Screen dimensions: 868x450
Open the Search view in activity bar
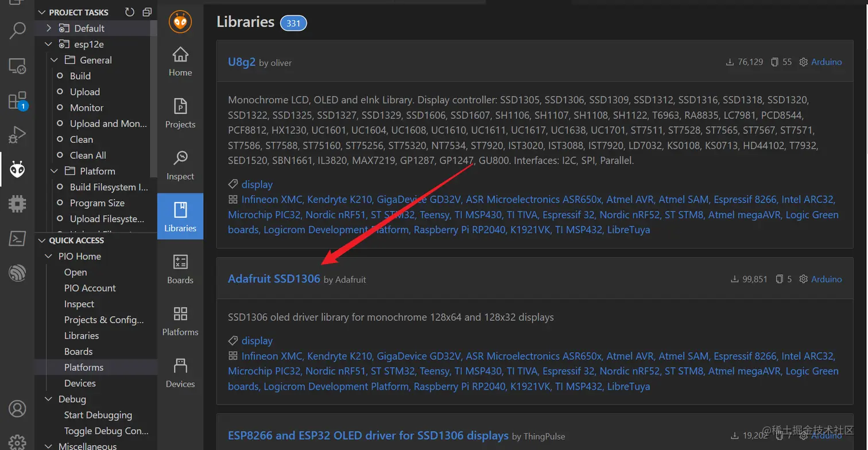18,30
